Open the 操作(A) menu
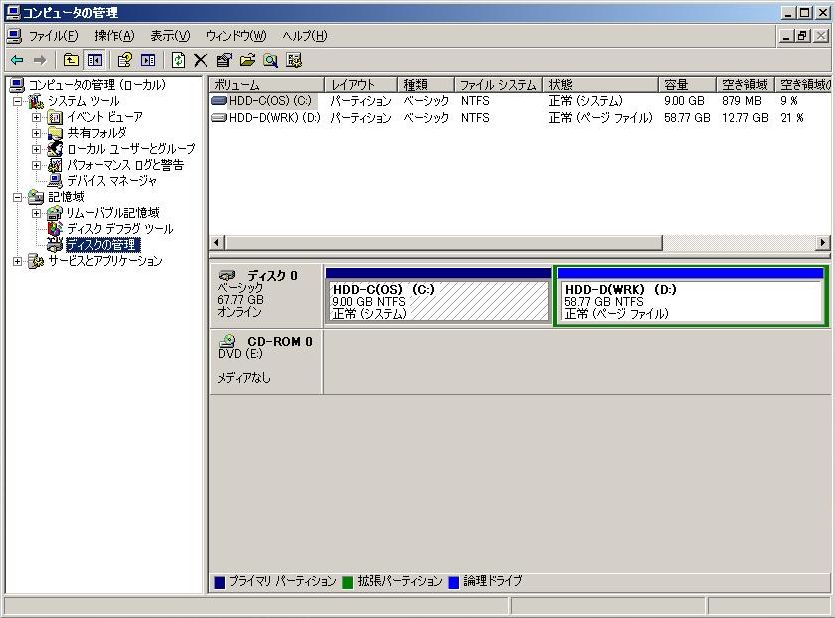This screenshot has height=618, width=835. tap(114, 36)
